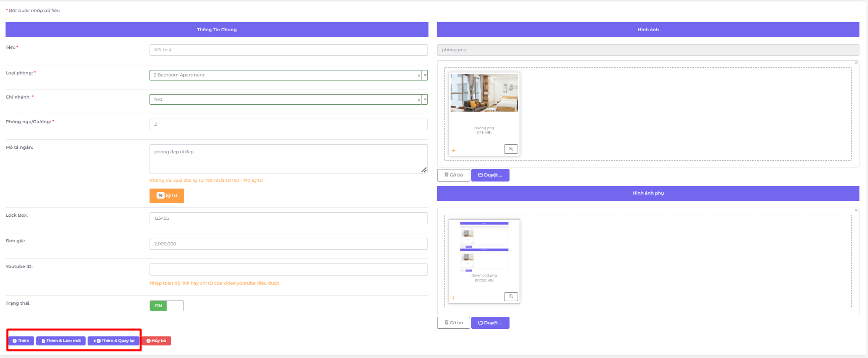Browse main image with Duyệt button
This screenshot has height=358, width=868.
point(490,175)
